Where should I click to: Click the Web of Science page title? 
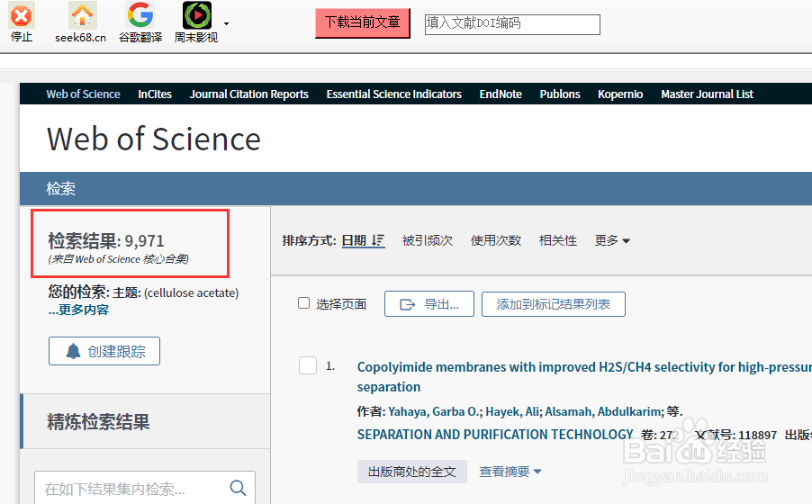[154, 139]
